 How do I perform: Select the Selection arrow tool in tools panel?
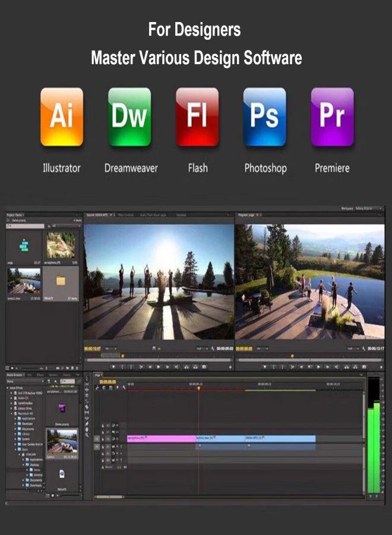(x=87, y=377)
